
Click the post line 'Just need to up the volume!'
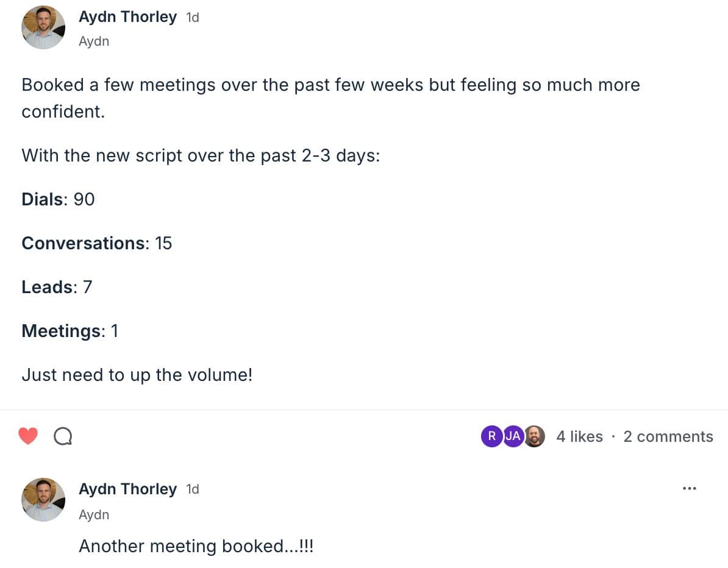pyautogui.click(x=136, y=375)
